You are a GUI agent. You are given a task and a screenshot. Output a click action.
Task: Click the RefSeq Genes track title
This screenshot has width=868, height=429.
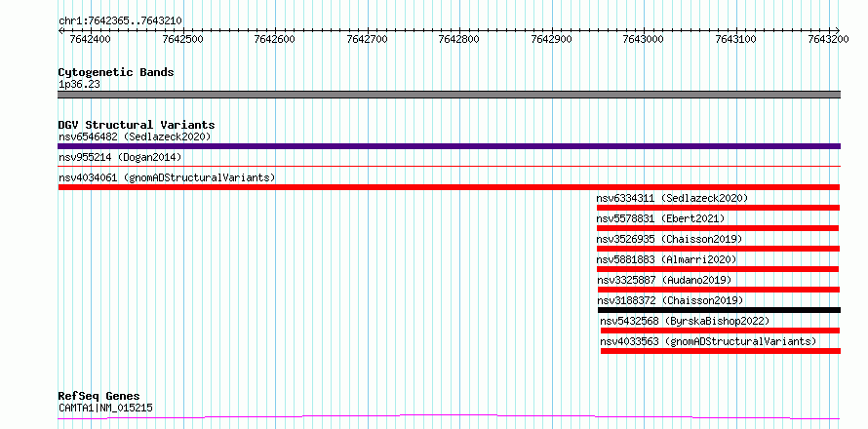click(99, 397)
